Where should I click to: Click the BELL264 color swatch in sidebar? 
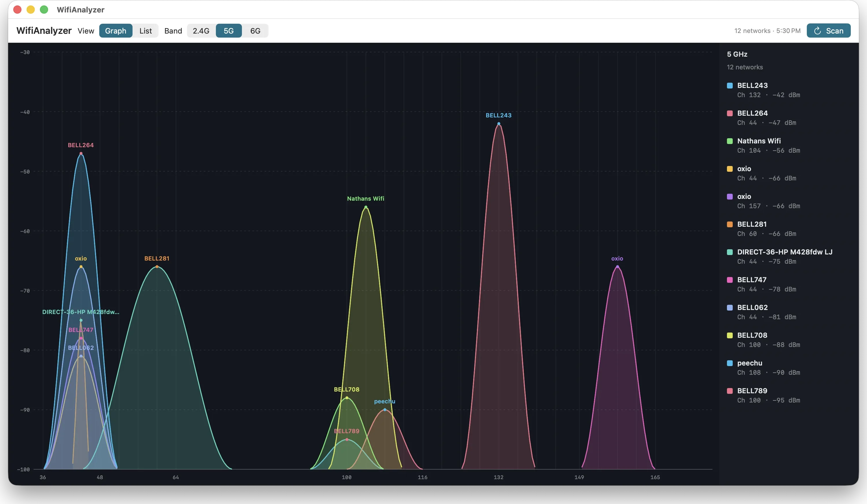(729, 113)
